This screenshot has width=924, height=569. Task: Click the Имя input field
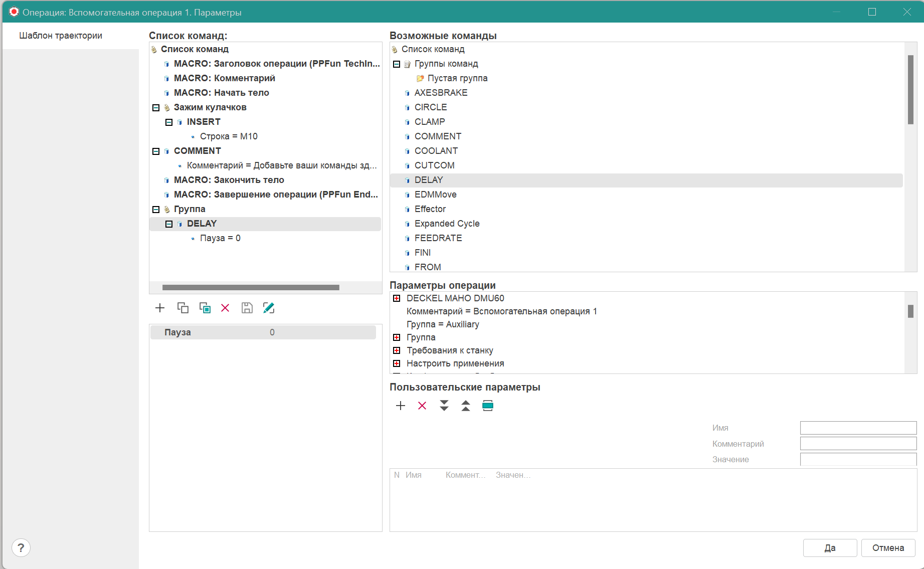(x=858, y=428)
